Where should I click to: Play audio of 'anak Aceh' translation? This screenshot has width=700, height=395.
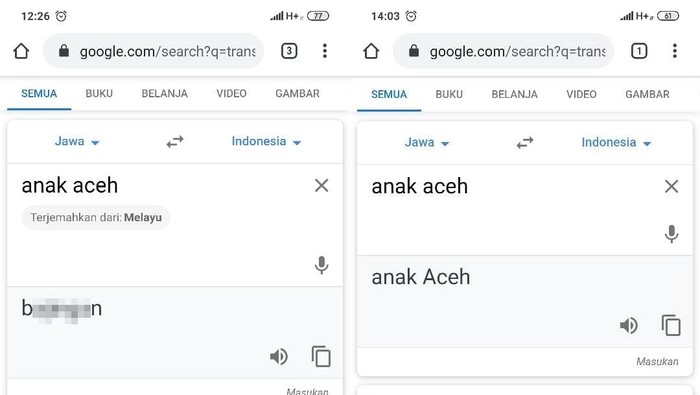(629, 325)
